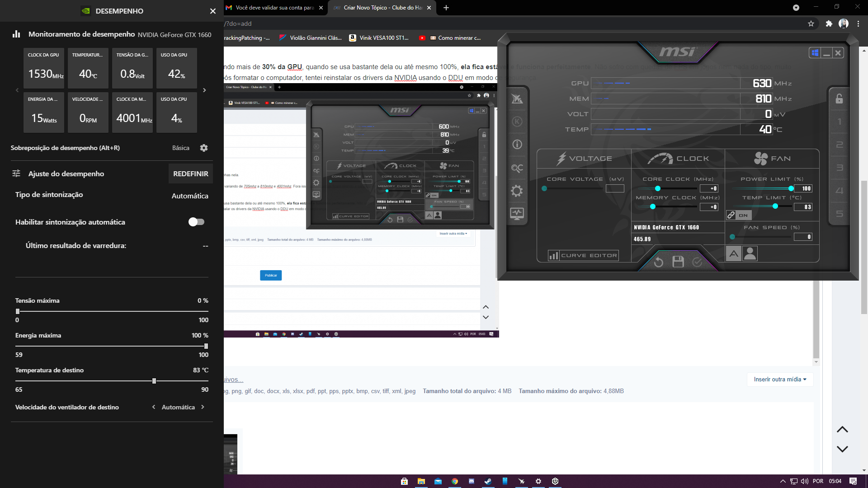Click the page scroll-up chevron at bottom right
868x488 pixels.
(x=842, y=430)
